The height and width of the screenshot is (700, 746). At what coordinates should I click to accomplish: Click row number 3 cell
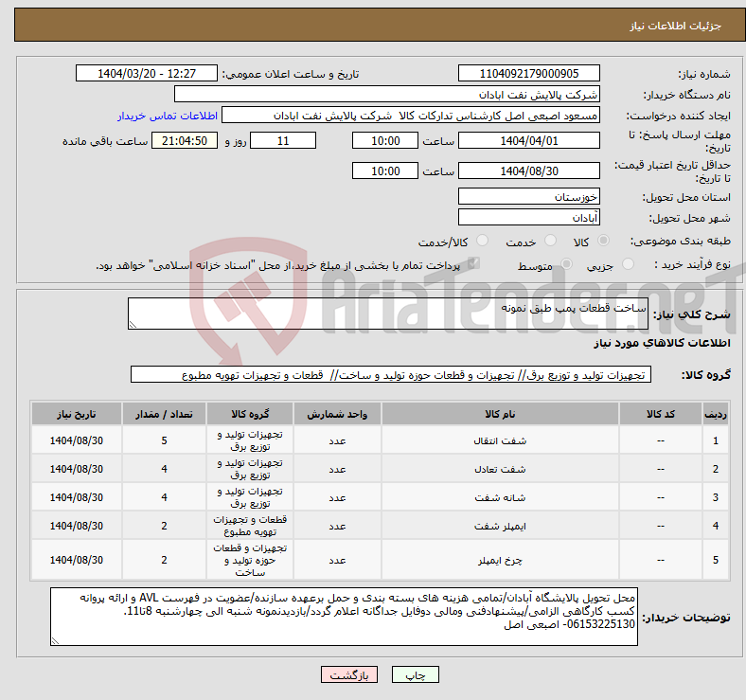pos(716,497)
